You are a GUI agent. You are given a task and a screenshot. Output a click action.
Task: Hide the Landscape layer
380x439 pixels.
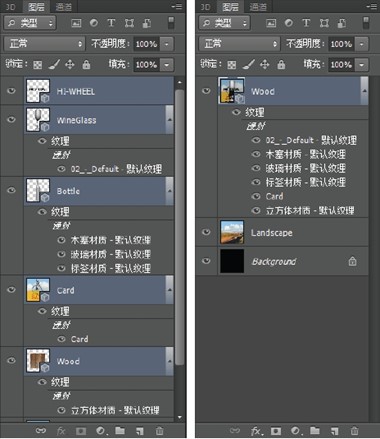(x=206, y=232)
